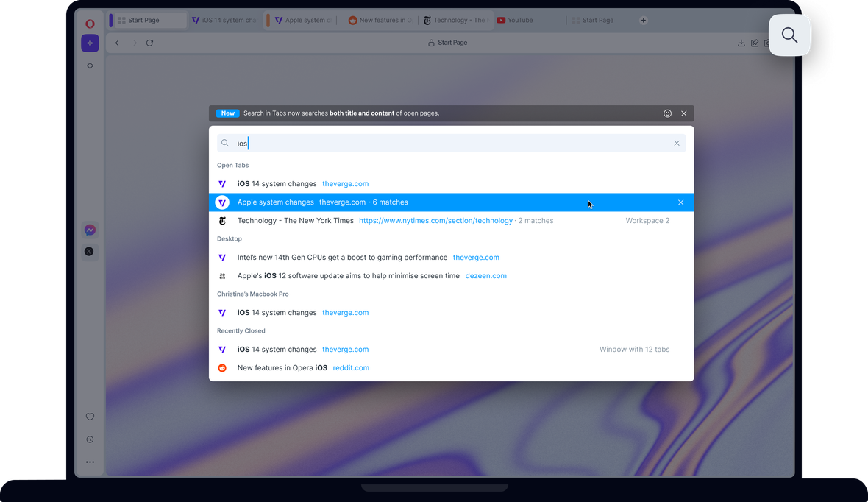Select Technology - The New York Times result

click(451, 221)
